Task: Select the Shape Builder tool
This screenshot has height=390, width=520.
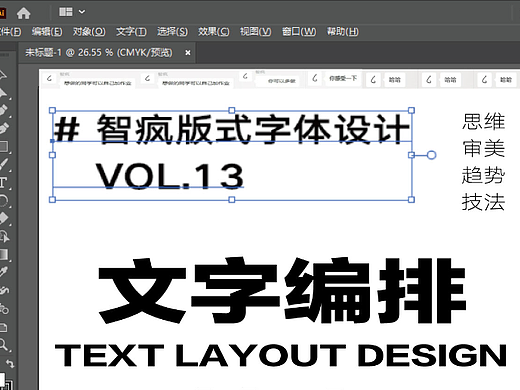Action: pyautogui.click(x=4, y=236)
